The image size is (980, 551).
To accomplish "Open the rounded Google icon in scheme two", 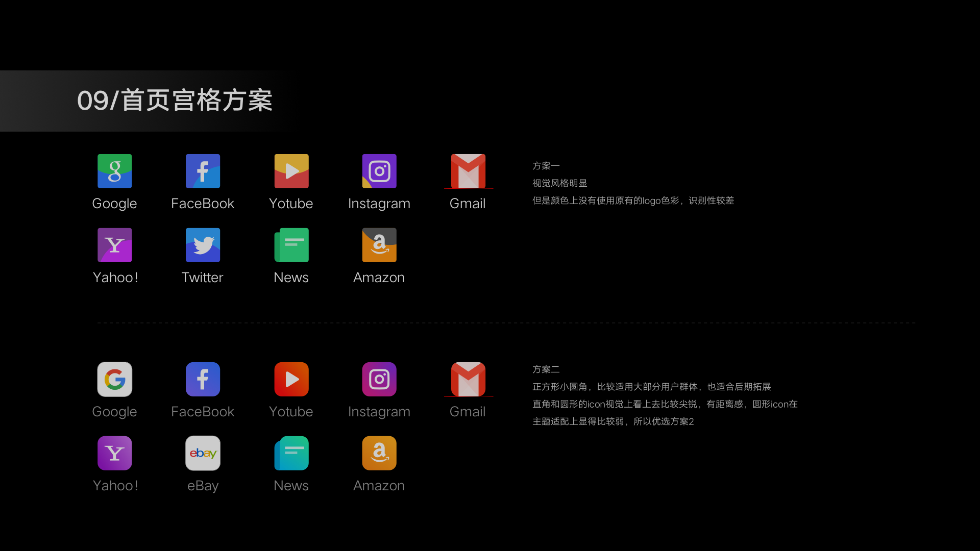I will (x=115, y=379).
